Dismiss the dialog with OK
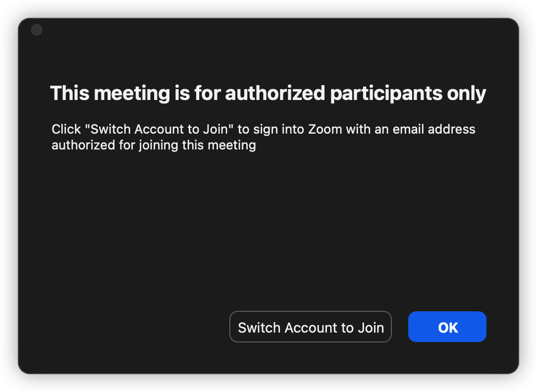This screenshot has height=392, width=537. coord(447,327)
